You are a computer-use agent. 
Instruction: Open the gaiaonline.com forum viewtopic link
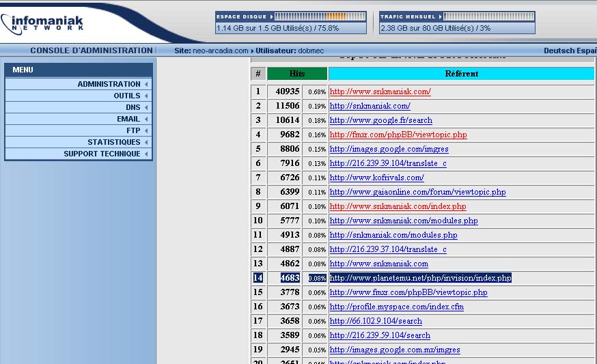pyautogui.click(x=417, y=192)
